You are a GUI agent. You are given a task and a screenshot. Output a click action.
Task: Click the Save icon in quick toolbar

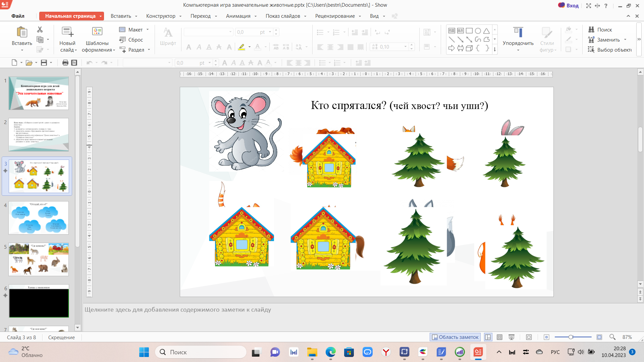[44, 63]
